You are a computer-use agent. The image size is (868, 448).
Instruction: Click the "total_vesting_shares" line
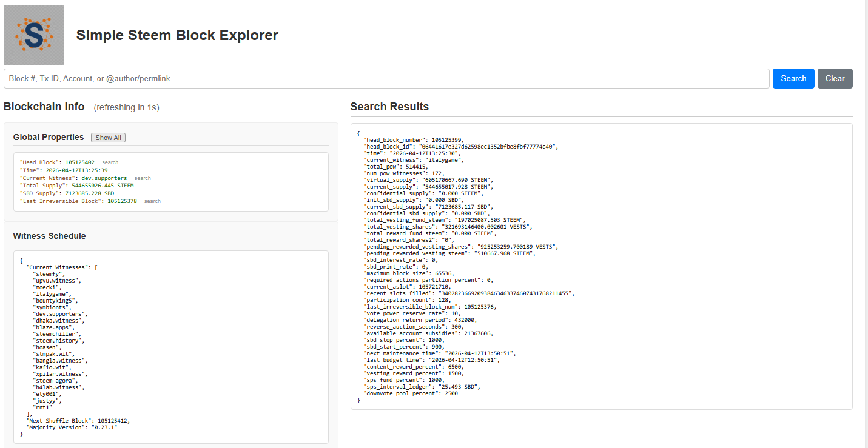pos(448,227)
